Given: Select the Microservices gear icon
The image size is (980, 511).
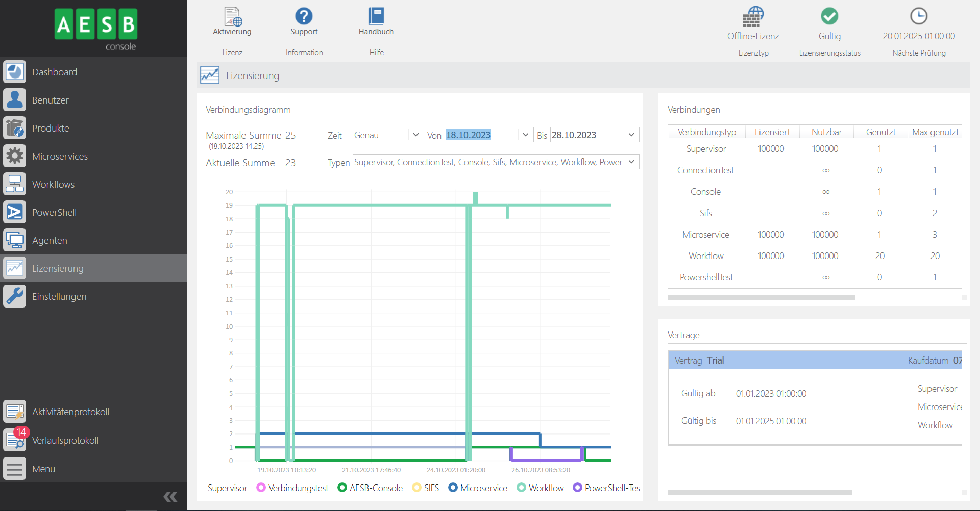Looking at the screenshot, I should click(15, 156).
